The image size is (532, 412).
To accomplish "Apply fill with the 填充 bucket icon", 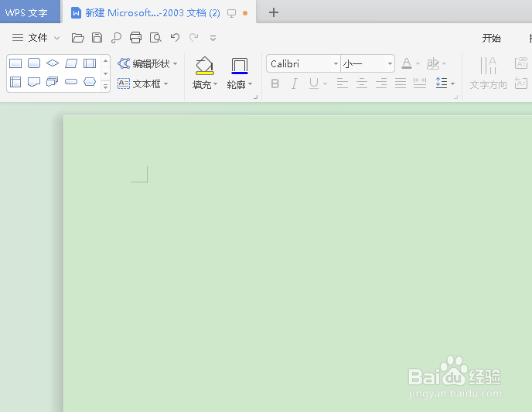I will [205, 66].
